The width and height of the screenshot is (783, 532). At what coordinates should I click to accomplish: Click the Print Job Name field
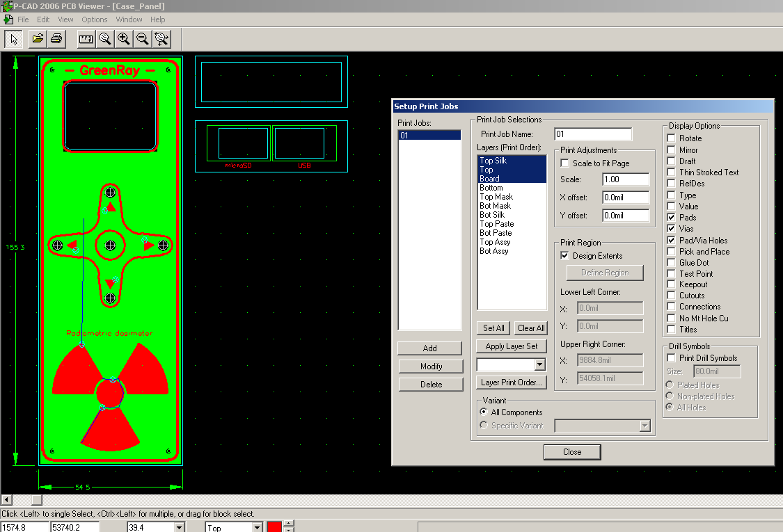pos(593,134)
